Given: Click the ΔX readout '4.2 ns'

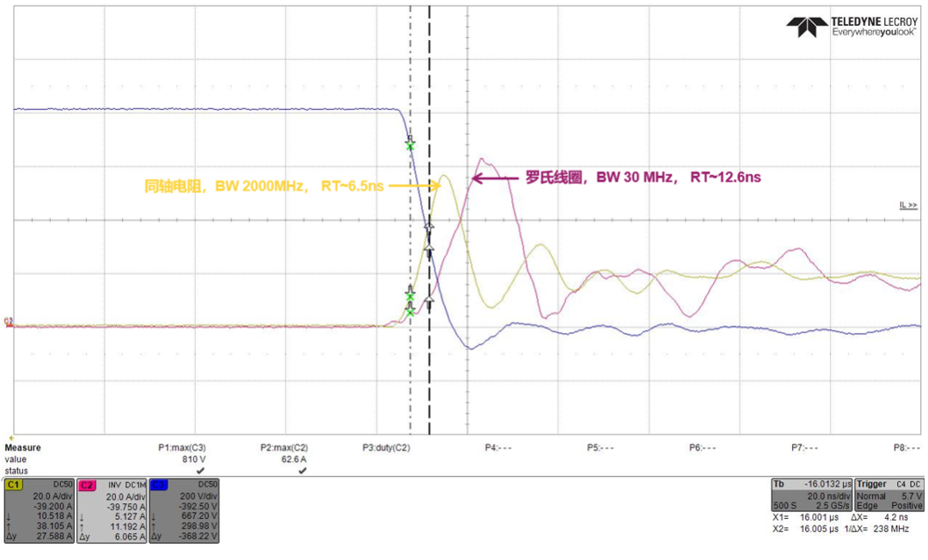Looking at the screenshot, I should pyautogui.click(x=896, y=517).
